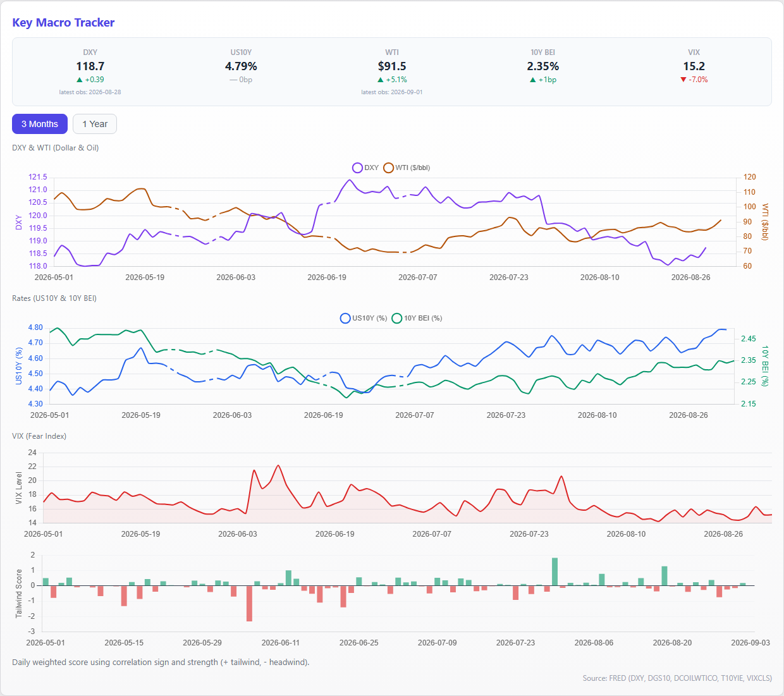Click the DXY & WTI chart heading
Viewport: 784px width, 696px height.
56,148
